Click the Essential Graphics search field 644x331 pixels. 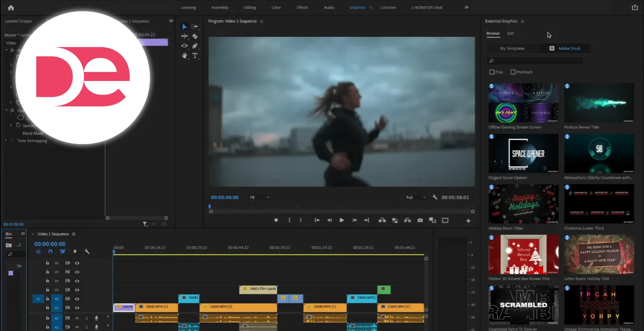535,61
